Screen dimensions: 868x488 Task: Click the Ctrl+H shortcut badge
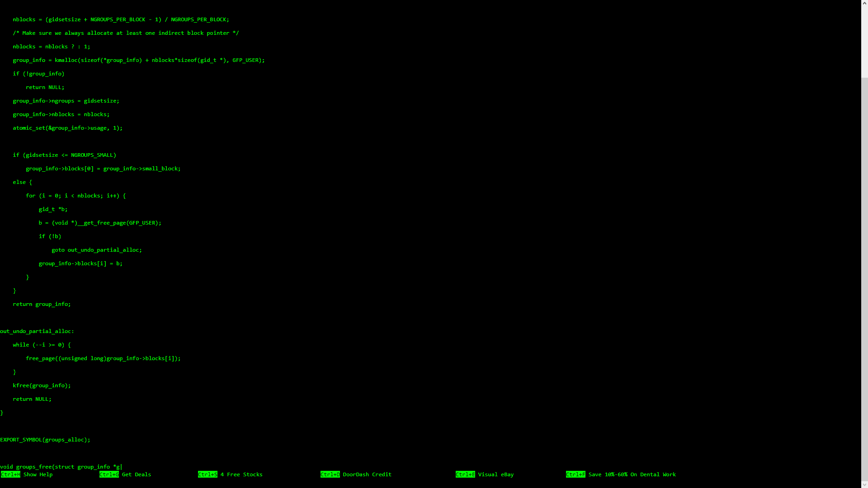tap(10, 474)
